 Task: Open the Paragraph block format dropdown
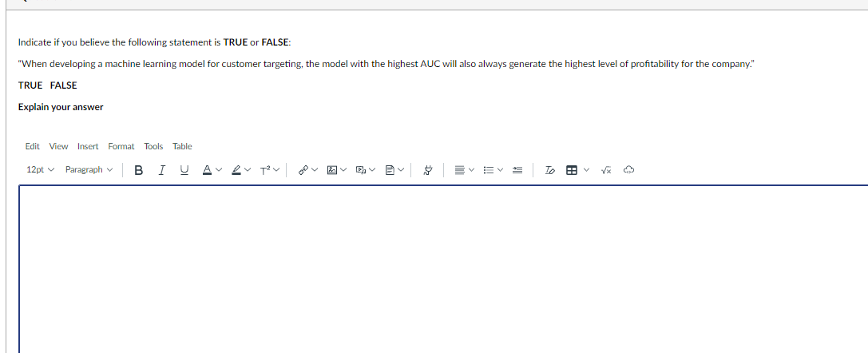pyautogui.click(x=89, y=170)
